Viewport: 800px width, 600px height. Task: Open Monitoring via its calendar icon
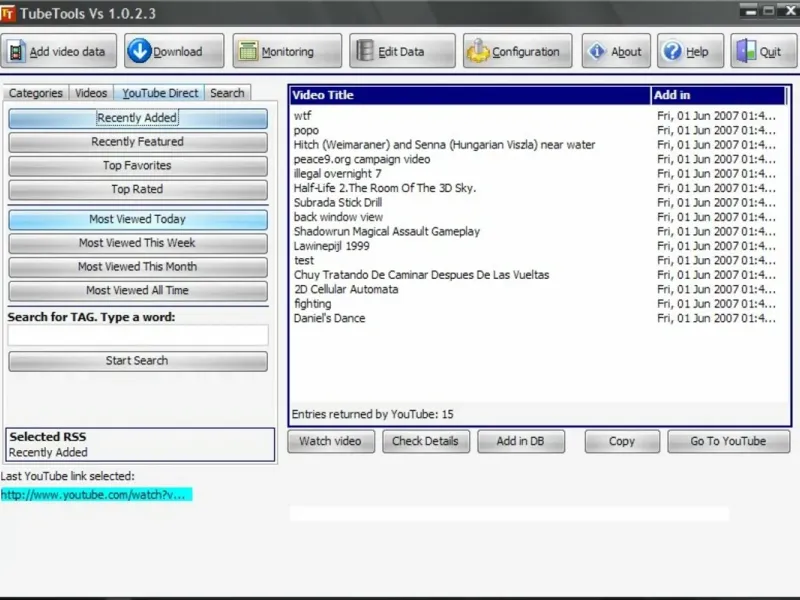pyautogui.click(x=248, y=52)
